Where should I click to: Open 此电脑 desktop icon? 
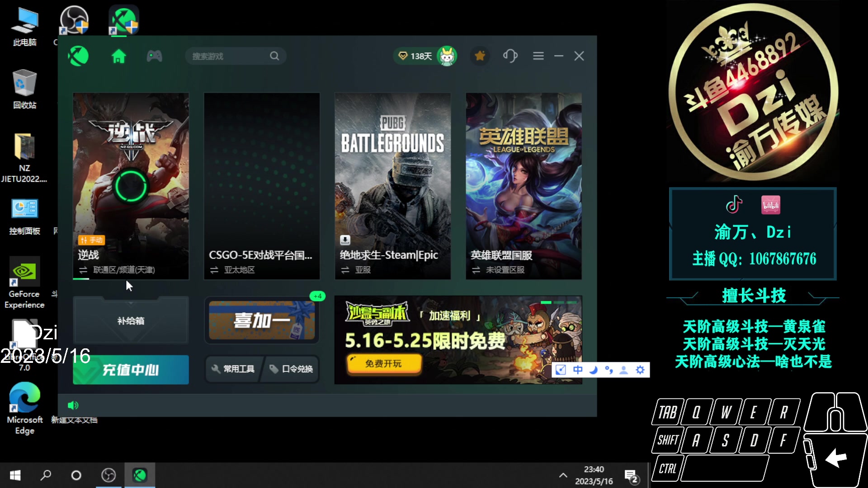24,27
